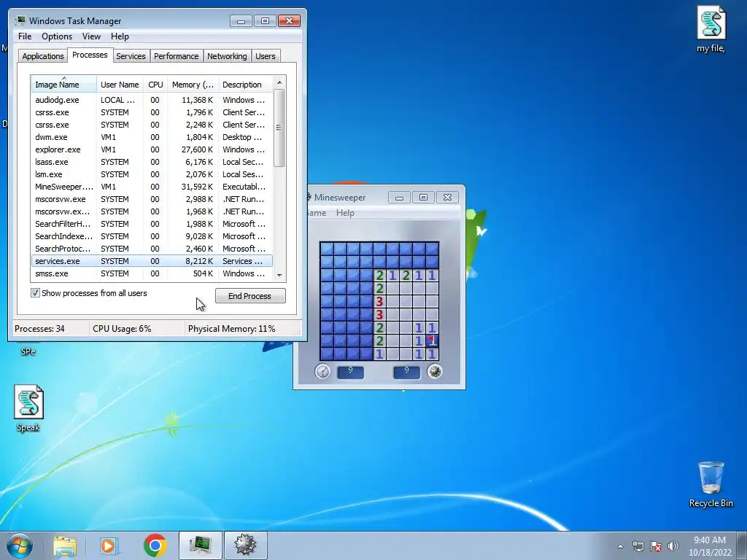Click the Physical Memory 11% status entry

point(231,329)
